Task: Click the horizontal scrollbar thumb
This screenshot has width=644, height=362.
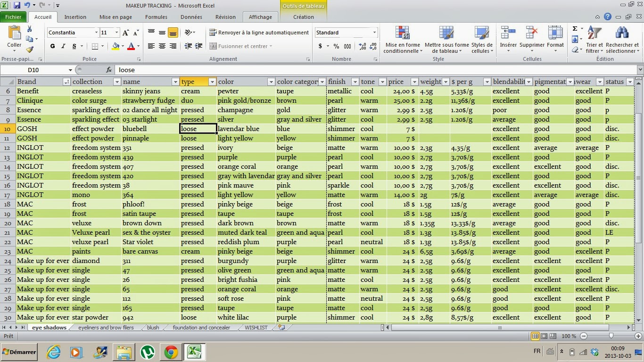Action: [500, 328]
